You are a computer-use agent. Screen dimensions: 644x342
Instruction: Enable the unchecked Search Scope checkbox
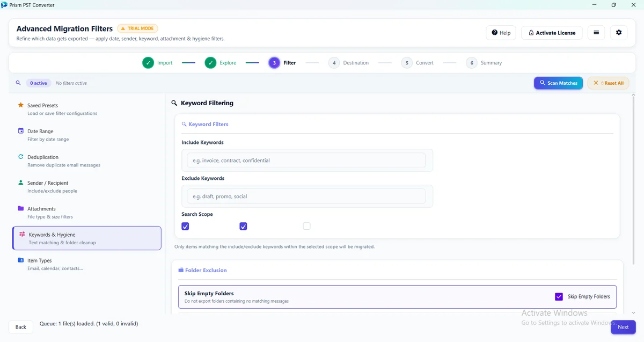[x=306, y=226]
